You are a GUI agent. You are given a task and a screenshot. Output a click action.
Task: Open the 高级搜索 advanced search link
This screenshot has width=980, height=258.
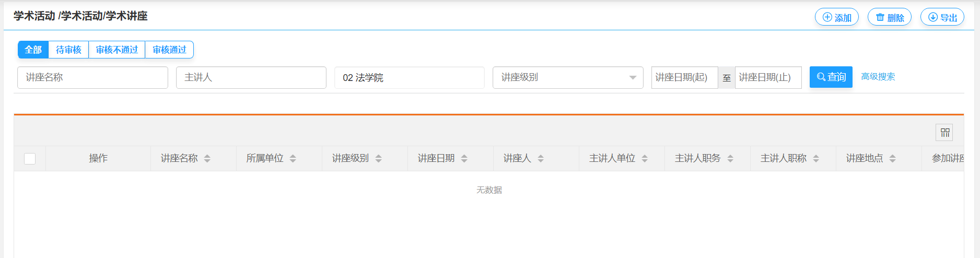pos(878,77)
